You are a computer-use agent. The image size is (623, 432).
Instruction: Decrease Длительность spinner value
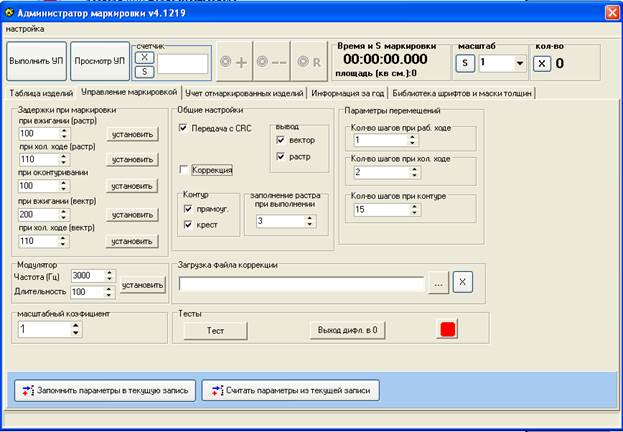pyautogui.click(x=108, y=295)
